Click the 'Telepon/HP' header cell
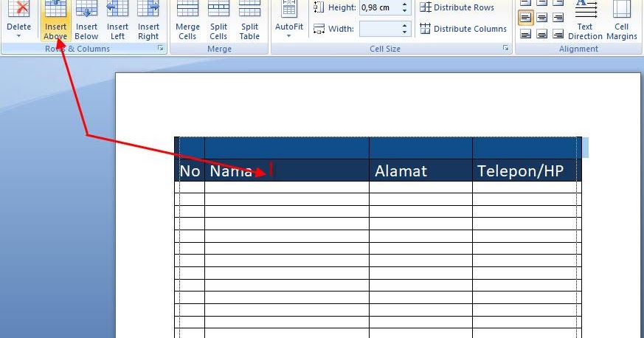Image resolution: width=644 pixels, height=338 pixels. (x=527, y=170)
